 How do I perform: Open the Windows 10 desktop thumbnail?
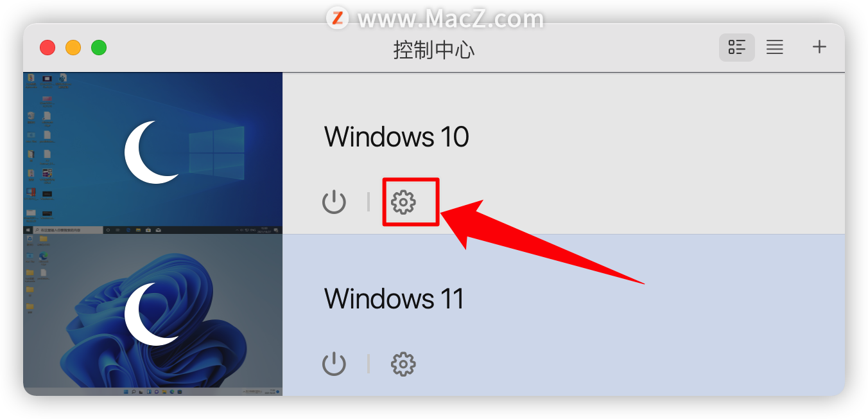tap(153, 153)
